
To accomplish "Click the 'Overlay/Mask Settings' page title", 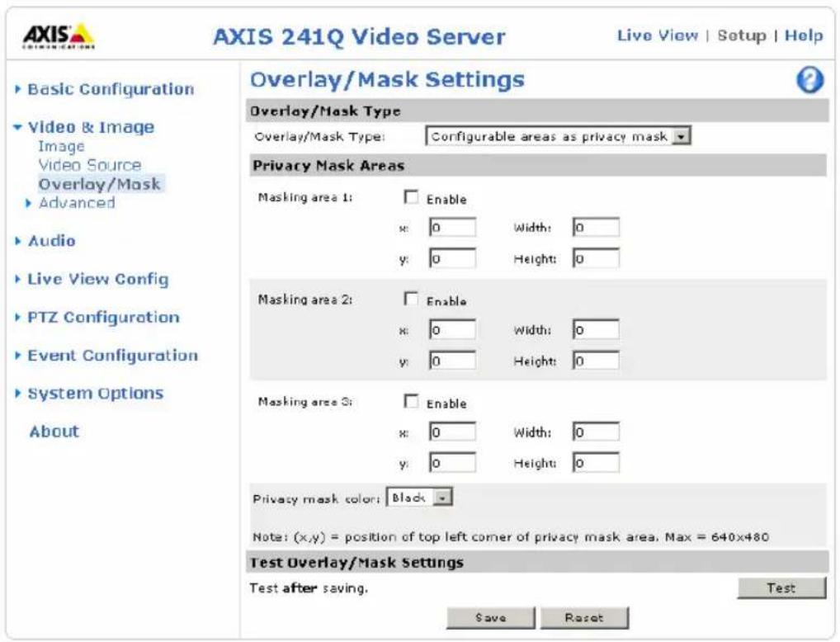I will click(387, 80).
